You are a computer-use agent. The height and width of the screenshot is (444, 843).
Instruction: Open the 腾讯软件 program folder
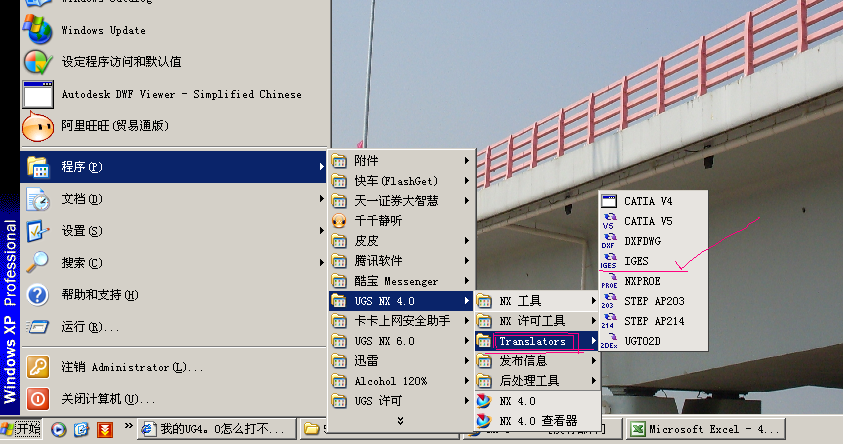pyautogui.click(x=402, y=261)
